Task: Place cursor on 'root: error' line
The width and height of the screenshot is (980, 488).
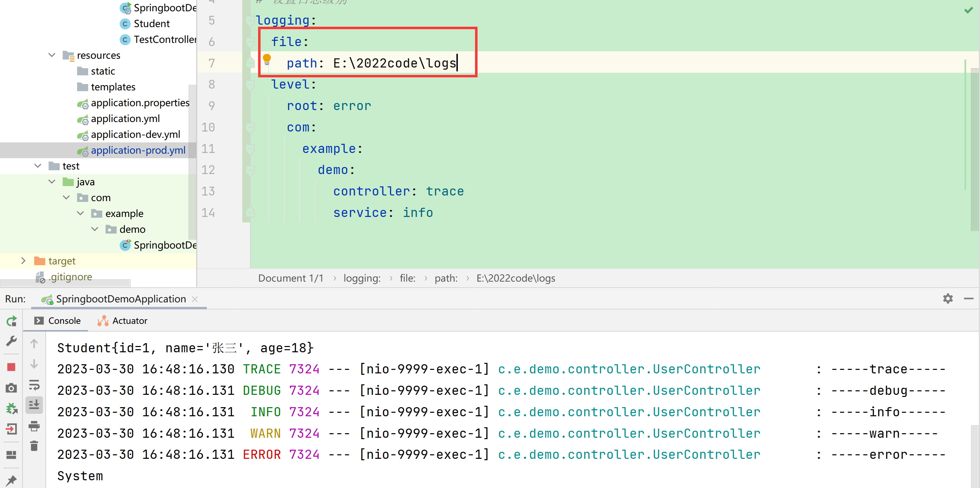Action: [329, 106]
